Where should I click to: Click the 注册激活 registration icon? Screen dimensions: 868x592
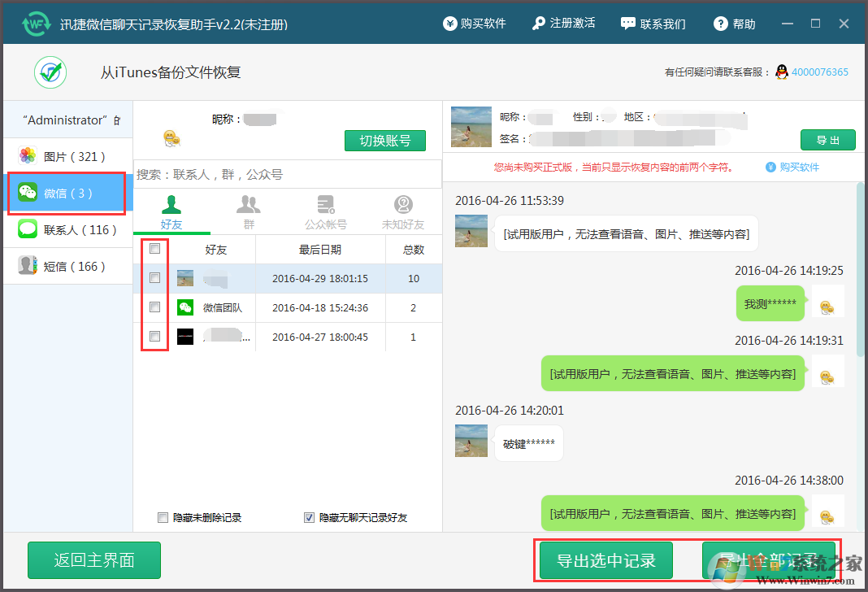(x=564, y=24)
